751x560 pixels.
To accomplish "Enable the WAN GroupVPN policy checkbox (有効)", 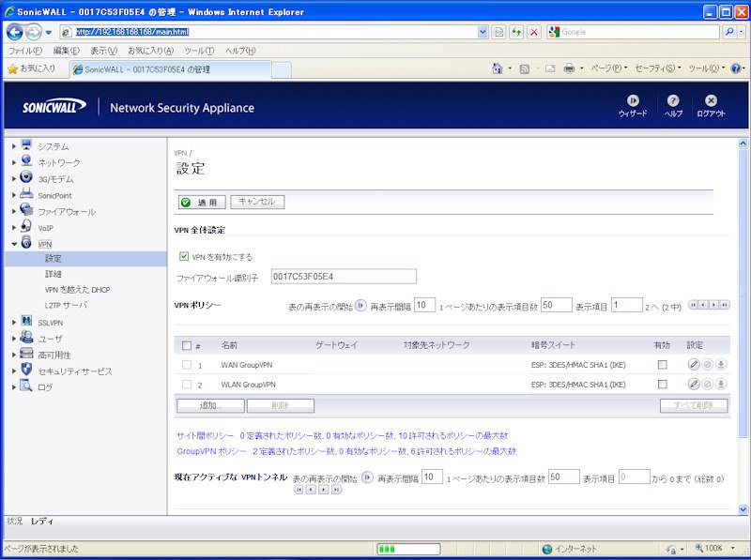I will 663,365.
